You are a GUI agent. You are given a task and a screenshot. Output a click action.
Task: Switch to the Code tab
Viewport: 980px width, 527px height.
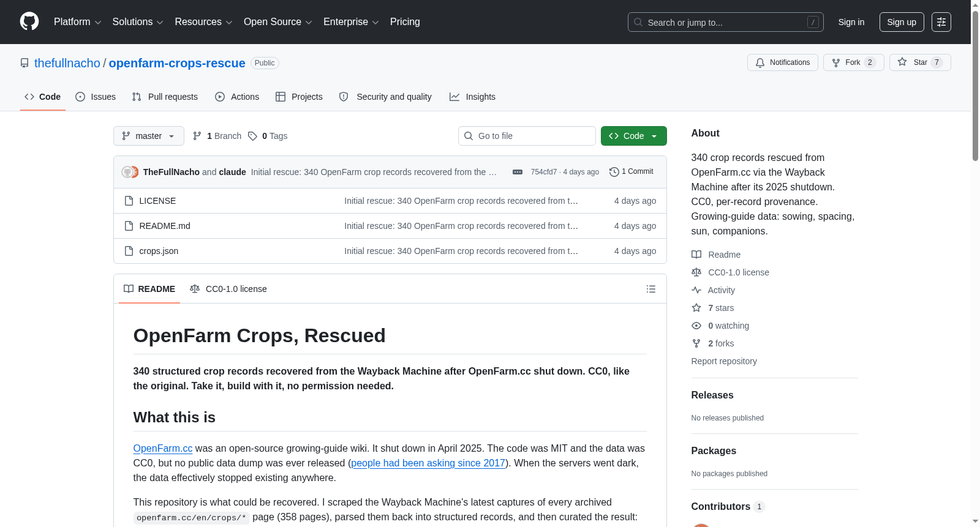click(43, 97)
